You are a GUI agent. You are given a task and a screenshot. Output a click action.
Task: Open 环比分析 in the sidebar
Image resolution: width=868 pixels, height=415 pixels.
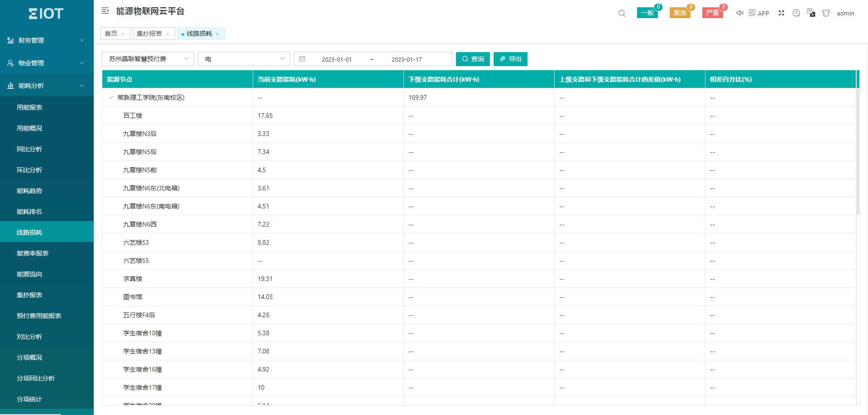click(47, 170)
